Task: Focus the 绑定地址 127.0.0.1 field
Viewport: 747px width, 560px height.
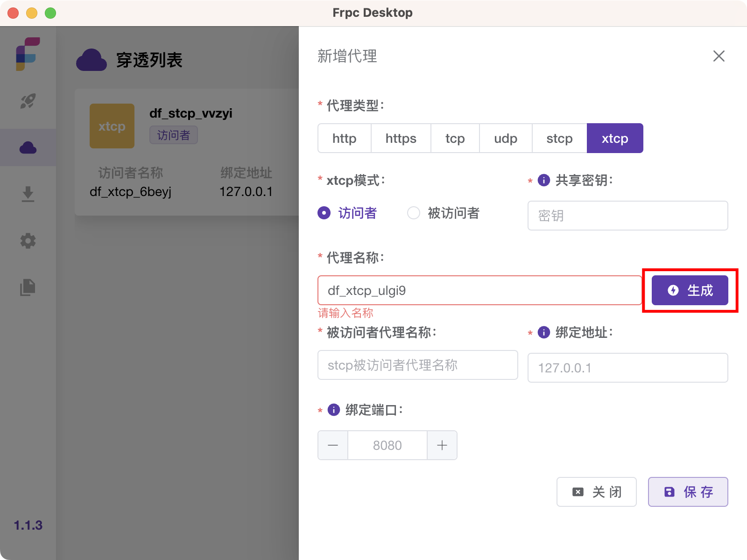Action: pos(628,368)
